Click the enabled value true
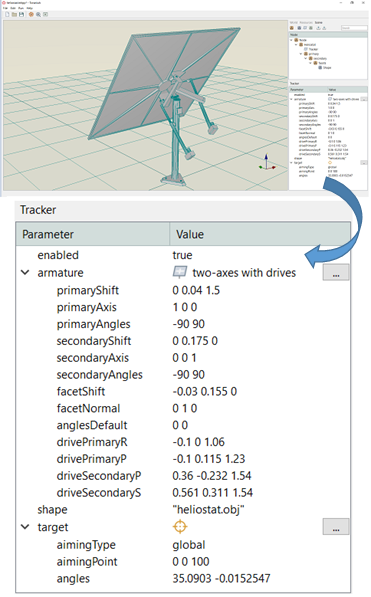371x597 pixels. pos(182,255)
